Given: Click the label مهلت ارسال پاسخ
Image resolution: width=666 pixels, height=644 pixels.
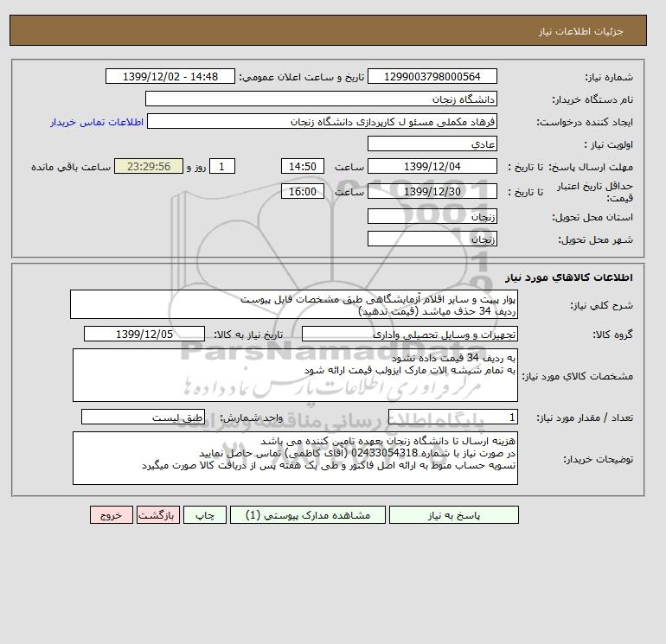Looking at the screenshot, I should point(591,167).
